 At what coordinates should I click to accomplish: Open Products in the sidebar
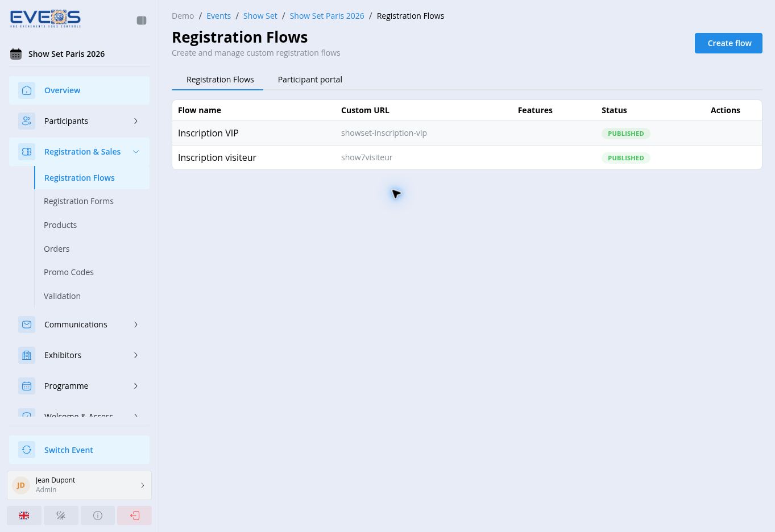60,225
